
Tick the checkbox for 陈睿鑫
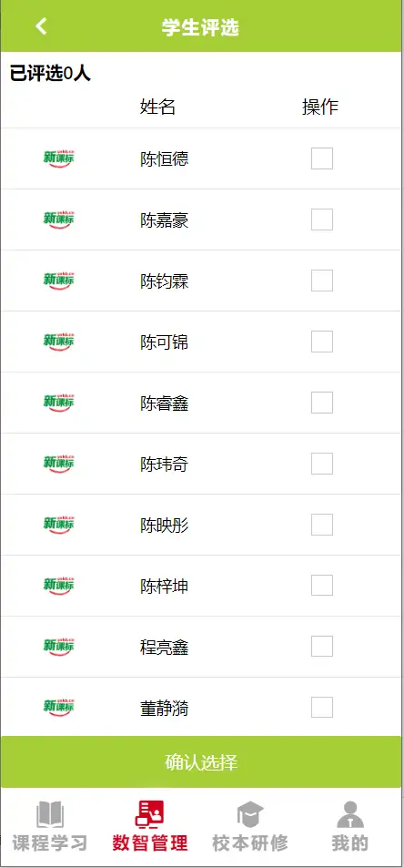click(x=322, y=403)
